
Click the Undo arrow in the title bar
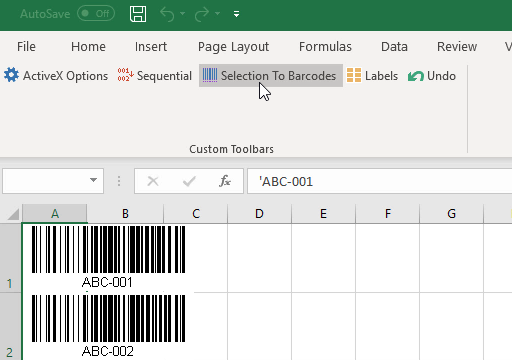tap(167, 14)
